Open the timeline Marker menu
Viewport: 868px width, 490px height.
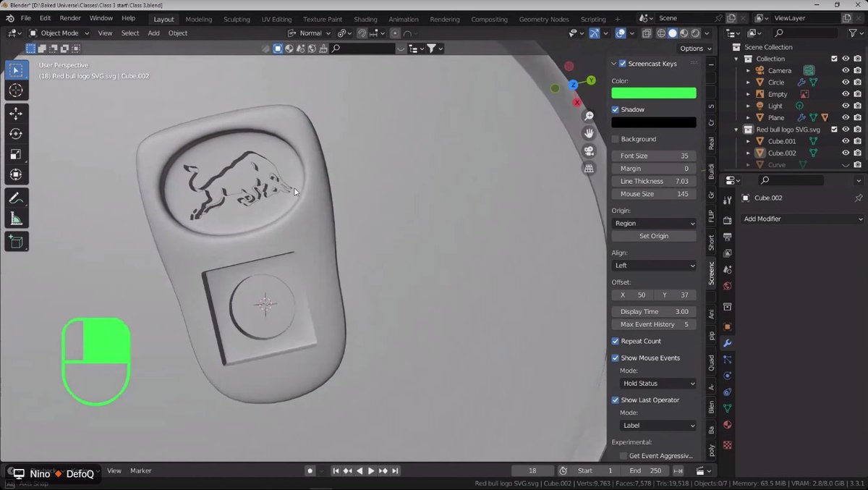[x=141, y=471]
